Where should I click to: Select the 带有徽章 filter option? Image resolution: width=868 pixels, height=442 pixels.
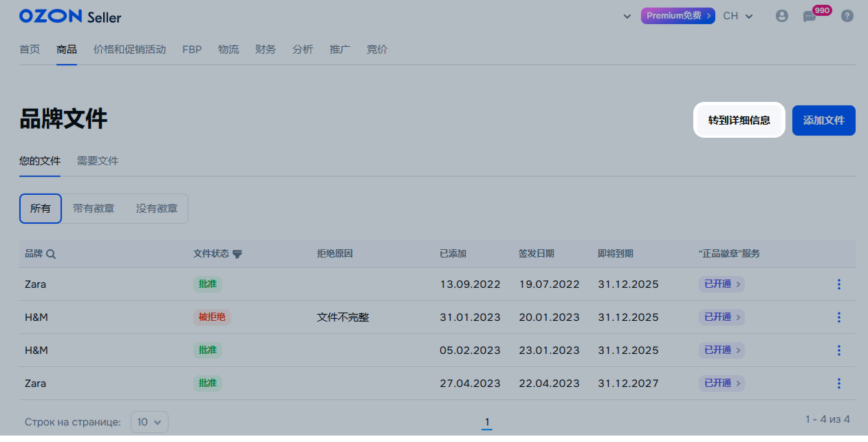94,209
